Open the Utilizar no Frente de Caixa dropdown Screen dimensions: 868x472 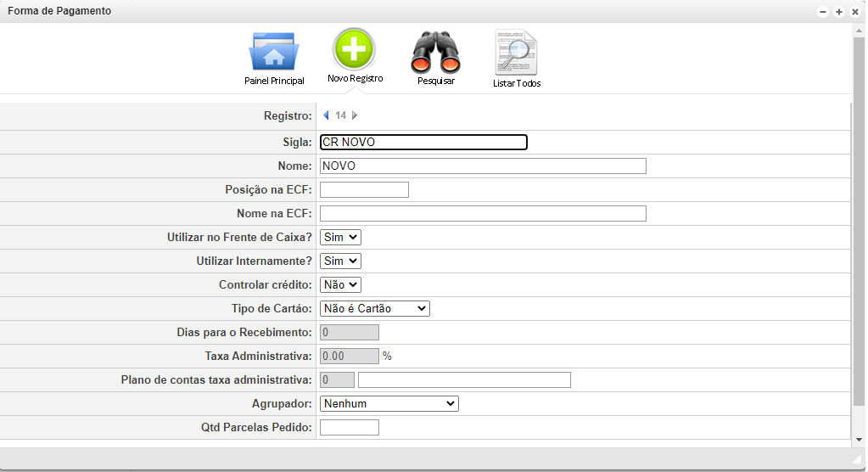click(x=341, y=238)
